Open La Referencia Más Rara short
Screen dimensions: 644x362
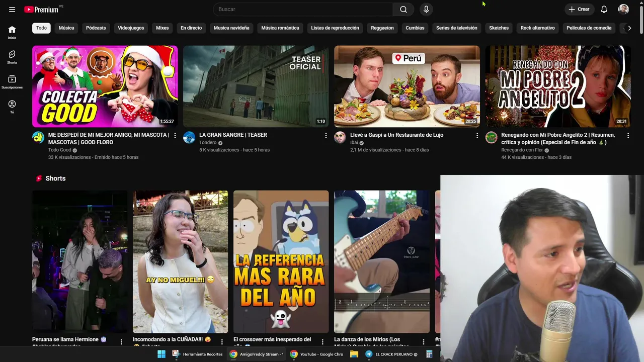tap(281, 261)
